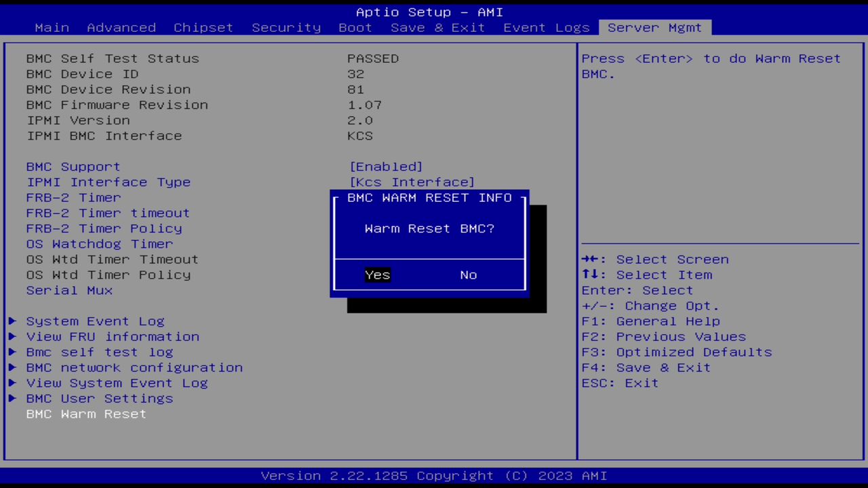Choose No in the warm reset dialog
The height and width of the screenshot is (488, 868).
click(469, 274)
